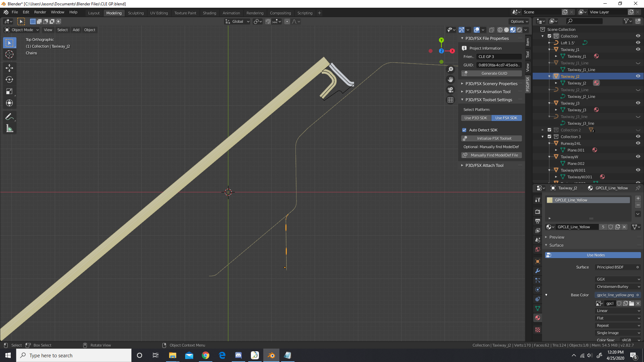Image resolution: width=644 pixels, height=362 pixels.
Task: Open the Object menu in viewport header
Action: 90,30
